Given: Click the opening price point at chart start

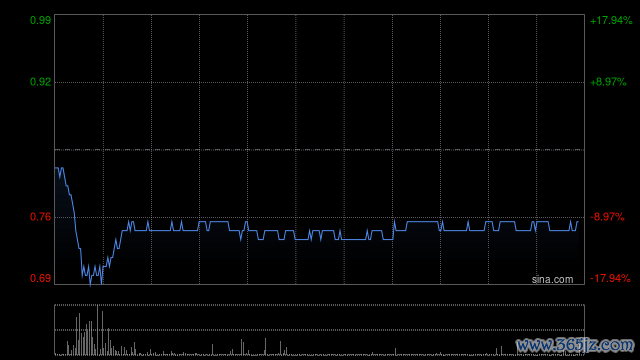Looking at the screenshot, I should 56,168.
